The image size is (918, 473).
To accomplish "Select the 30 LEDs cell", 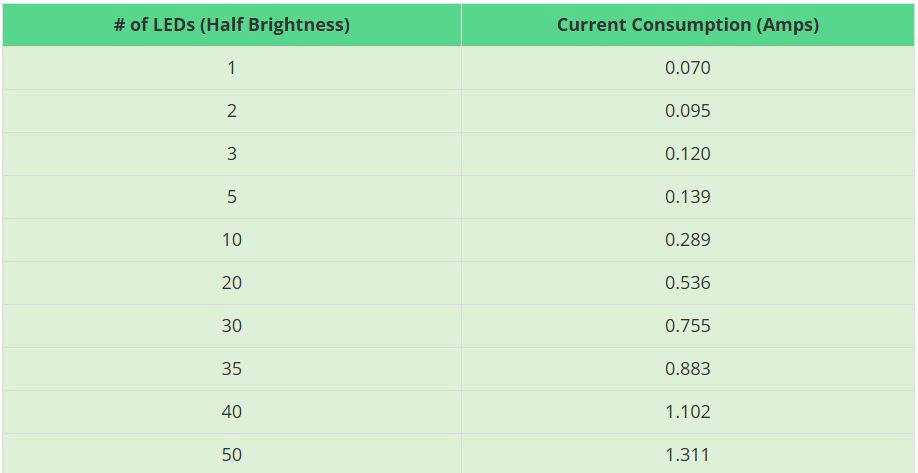I will coord(232,326).
